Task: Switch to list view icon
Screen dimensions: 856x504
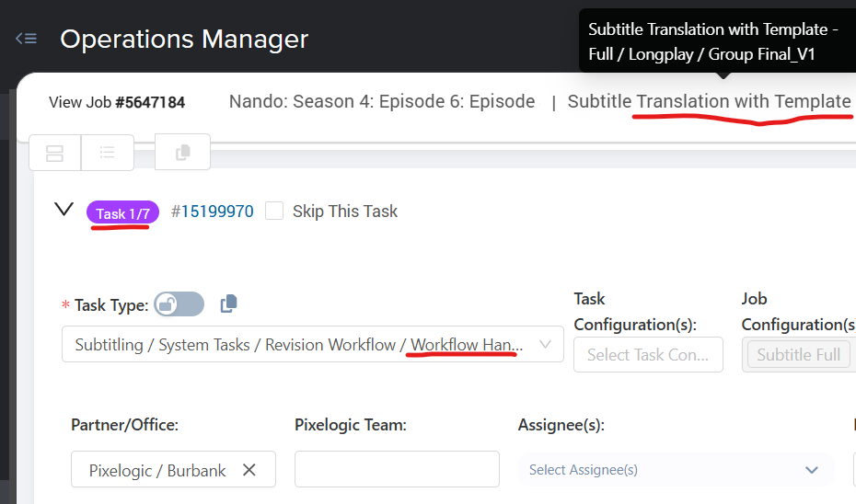Action: pos(108,153)
